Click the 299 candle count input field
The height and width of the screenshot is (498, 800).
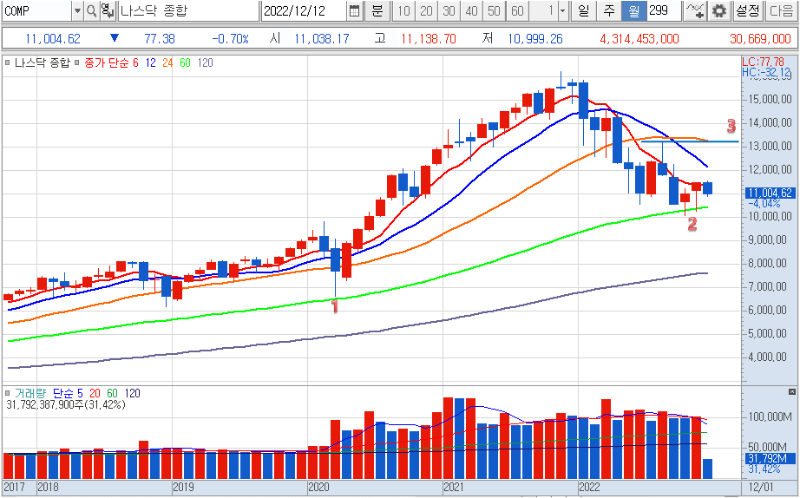pos(664,11)
